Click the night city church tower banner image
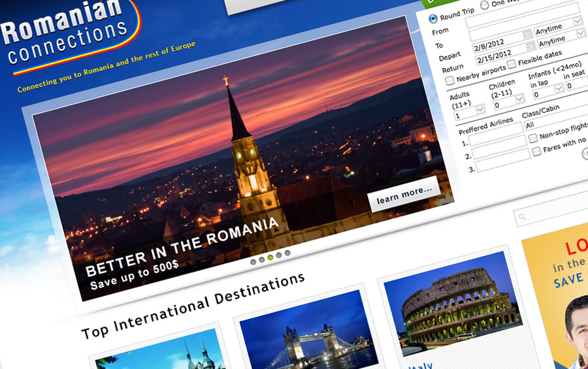Image resolution: width=588 pixels, height=369 pixels. click(244, 157)
